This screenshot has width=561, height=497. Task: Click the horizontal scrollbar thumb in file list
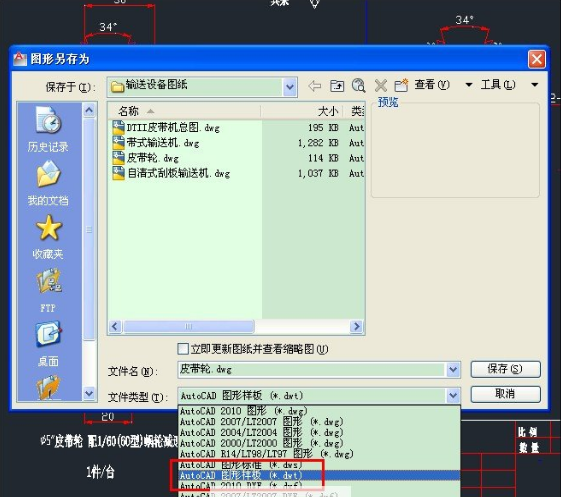189,326
